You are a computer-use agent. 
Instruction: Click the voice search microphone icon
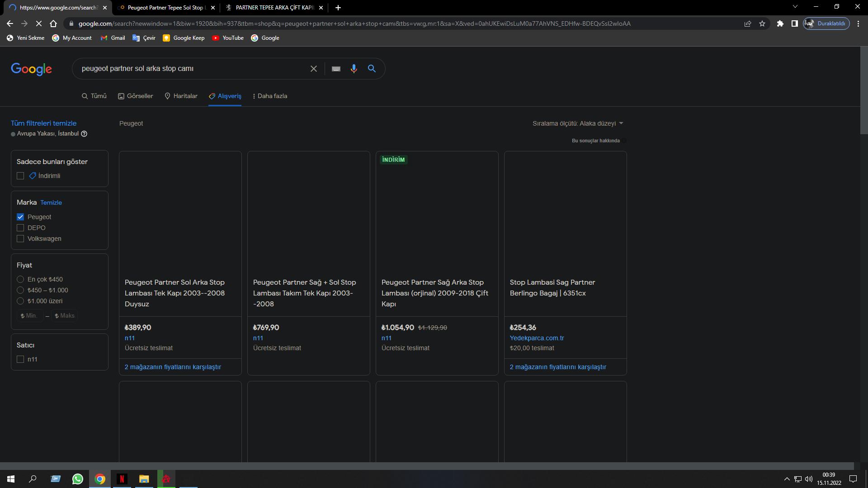pyautogui.click(x=354, y=69)
